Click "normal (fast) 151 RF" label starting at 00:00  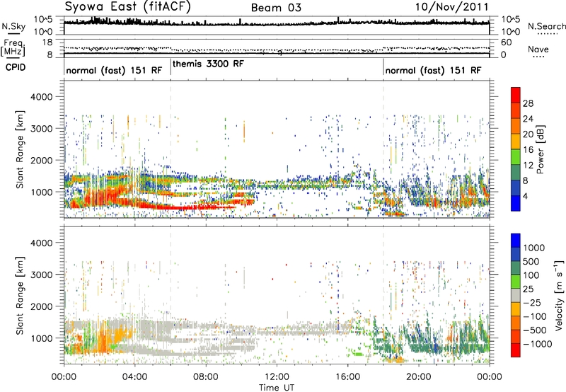pyautogui.click(x=114, y=70)
